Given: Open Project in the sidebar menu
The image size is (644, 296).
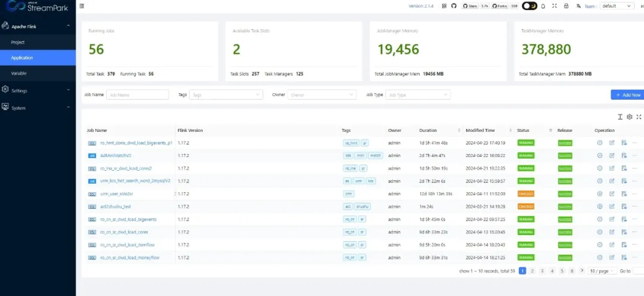Looking at the screenshot, I should tap(18, 42).
